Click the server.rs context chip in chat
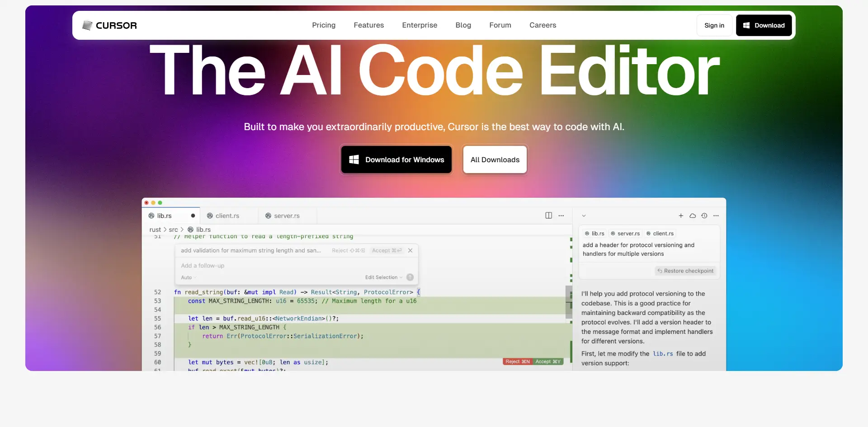868x427 pixels. pyautogui.click(x=625, y=234)
